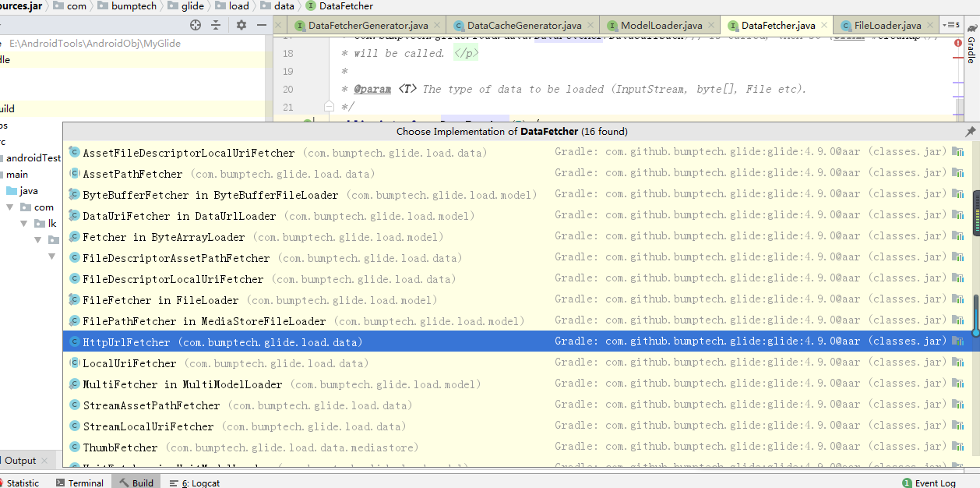Image resolution: width=980 pixels, height=488 pixels.
Task: Click 'glide' in the breadcrumb path
Action: click(x=192, y=6)
